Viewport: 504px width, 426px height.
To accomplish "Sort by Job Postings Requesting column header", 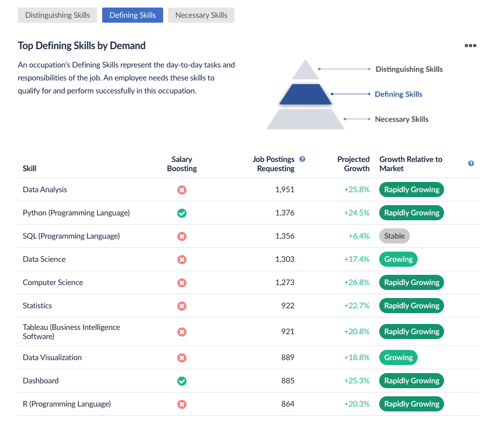I will (273, 164).
